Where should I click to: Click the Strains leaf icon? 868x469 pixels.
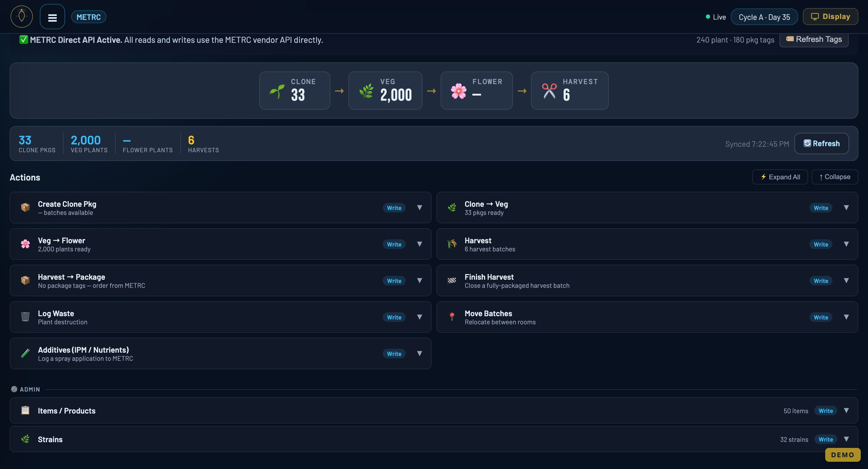25,439
